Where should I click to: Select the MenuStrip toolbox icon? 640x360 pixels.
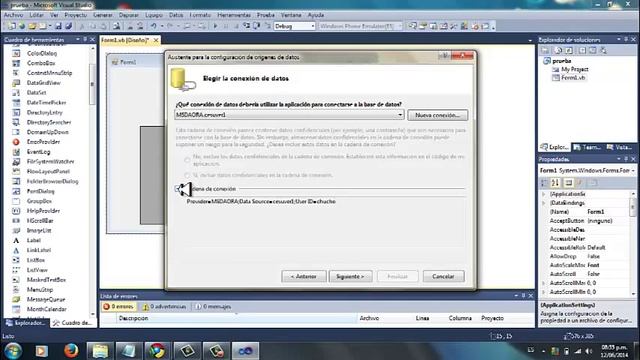(x=16, y=290)
